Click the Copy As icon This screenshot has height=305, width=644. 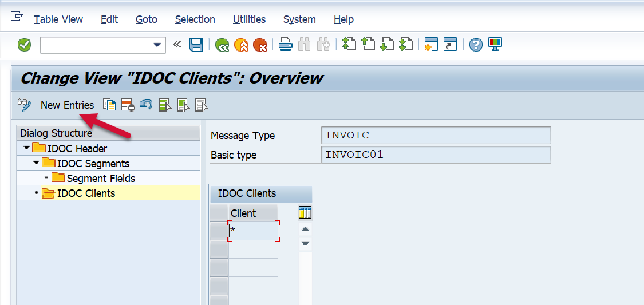pos(109,105)
